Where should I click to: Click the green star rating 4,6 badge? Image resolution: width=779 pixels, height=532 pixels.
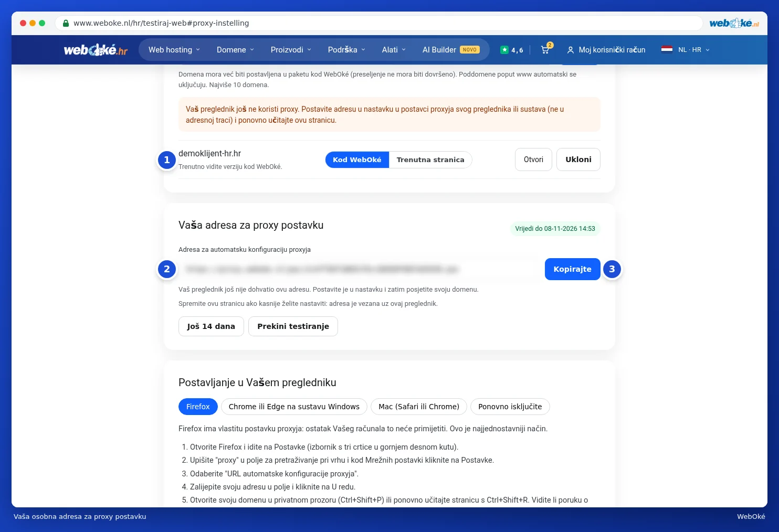[x=512, y=50]
